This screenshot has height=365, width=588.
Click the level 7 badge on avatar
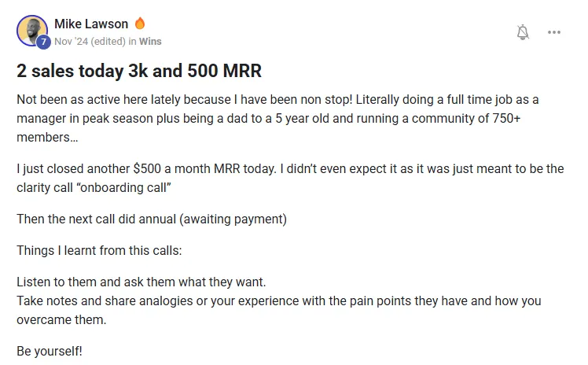point(43,42)
